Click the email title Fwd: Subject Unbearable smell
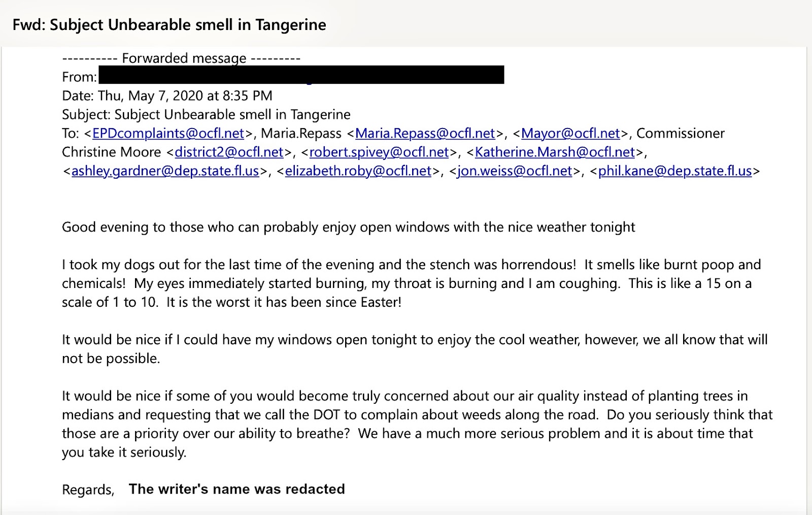The width and height of the screenshot is (812, 515). (170, 24)
